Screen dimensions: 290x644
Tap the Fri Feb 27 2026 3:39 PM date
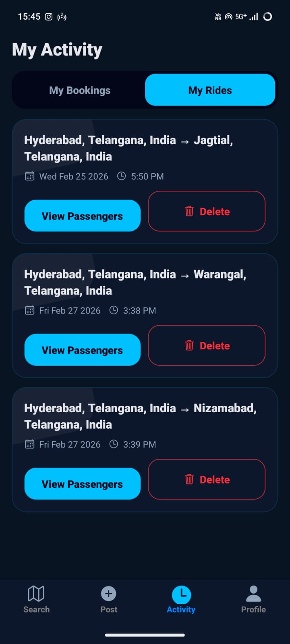(70, 444)
